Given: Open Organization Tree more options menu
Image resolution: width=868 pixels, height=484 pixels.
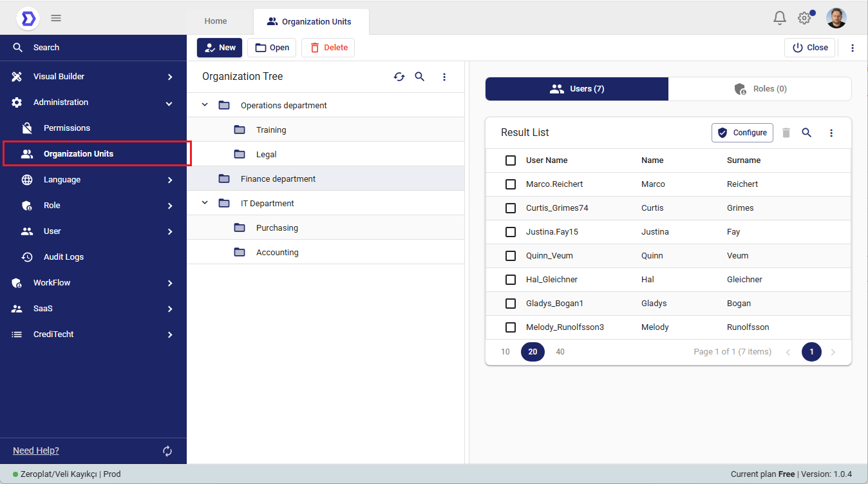Looking at the screenshot, I should pos(444,77).
